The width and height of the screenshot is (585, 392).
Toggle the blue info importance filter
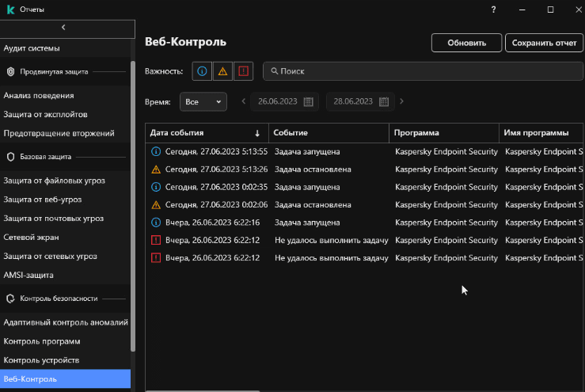[x=203, y=71]
